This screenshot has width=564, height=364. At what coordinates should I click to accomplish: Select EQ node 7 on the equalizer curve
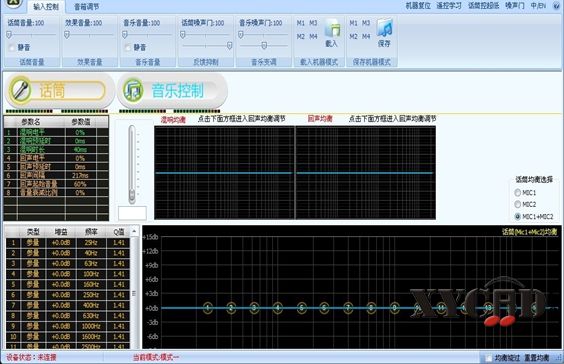tap(348, 308)
